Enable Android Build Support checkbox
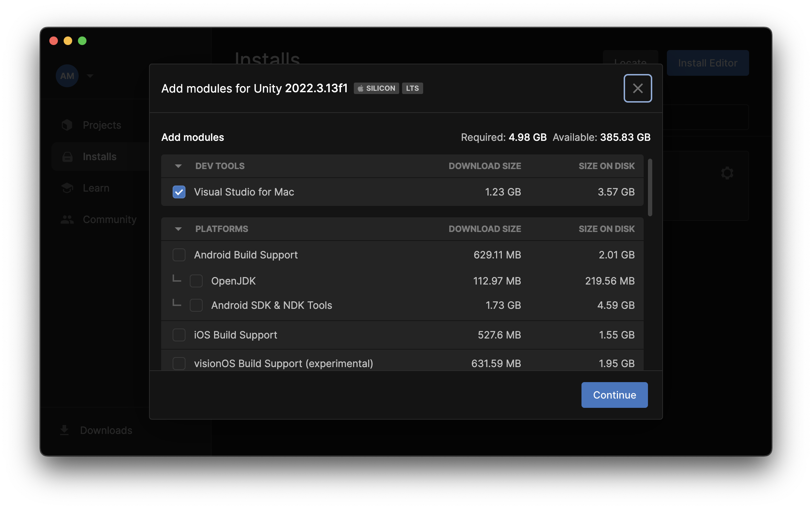 pos(179,255)
